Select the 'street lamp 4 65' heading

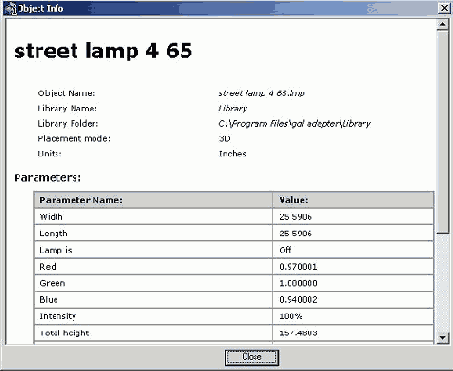[x=103, y=51]
